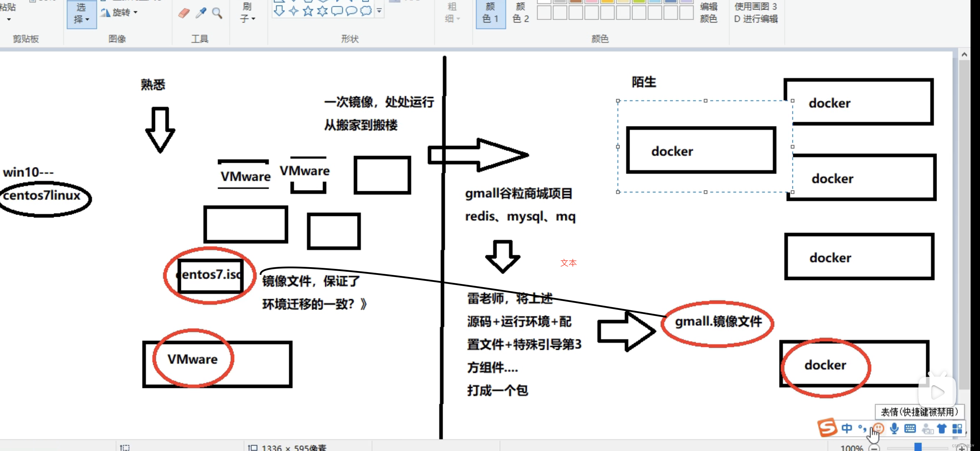Toggle Sogou punctuation mode icon
The height and width of the screenshot is (451, 980).
pyautogui.click(x=862, y=428)
